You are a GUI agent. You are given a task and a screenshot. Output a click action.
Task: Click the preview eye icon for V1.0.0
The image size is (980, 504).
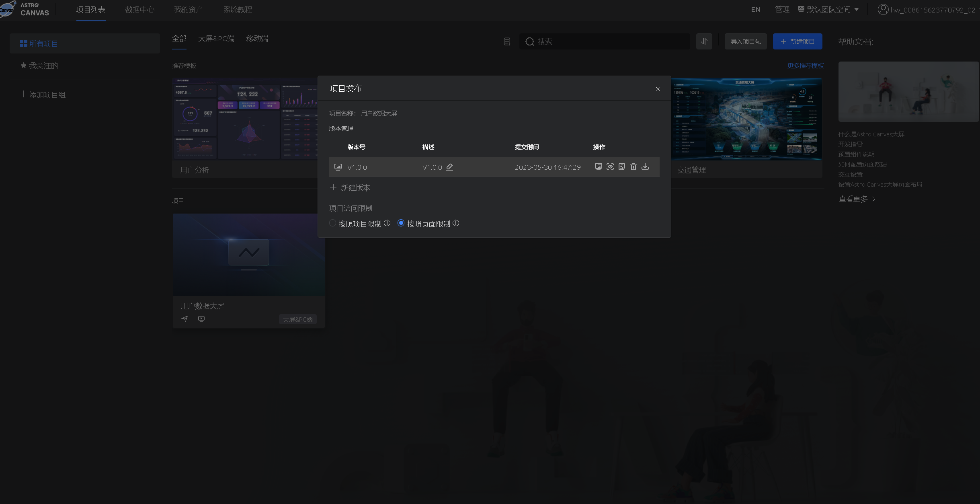point(610,167)
